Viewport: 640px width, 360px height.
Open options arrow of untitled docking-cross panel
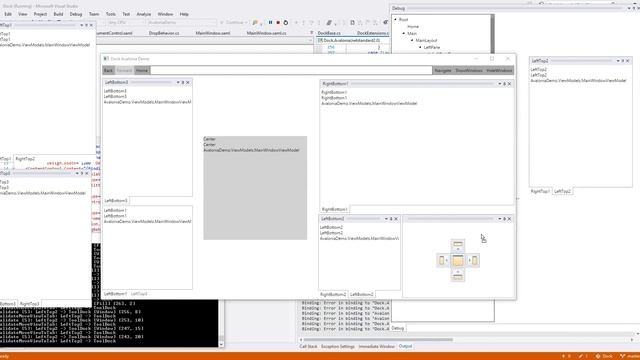point(500,219)
